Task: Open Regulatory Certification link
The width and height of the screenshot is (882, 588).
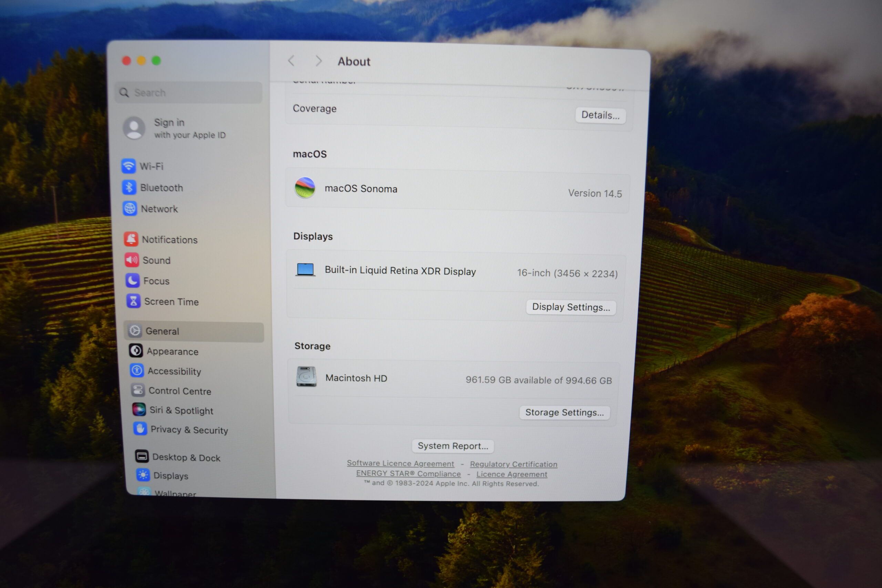Action: 513,464
